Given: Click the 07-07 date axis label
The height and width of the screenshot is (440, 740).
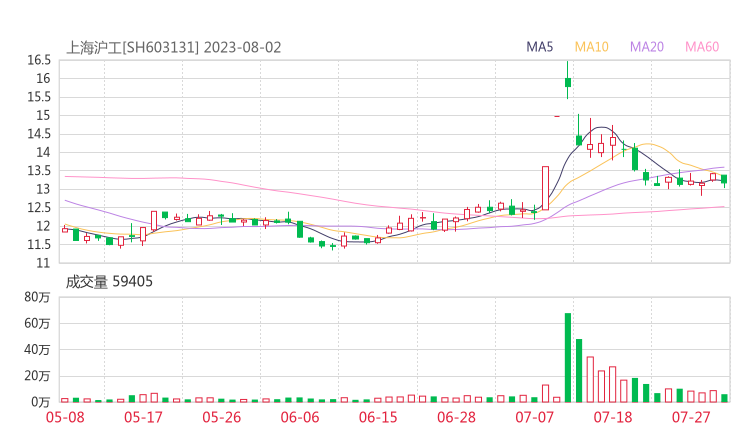Looking at the screenshot, I should point(535,417).
